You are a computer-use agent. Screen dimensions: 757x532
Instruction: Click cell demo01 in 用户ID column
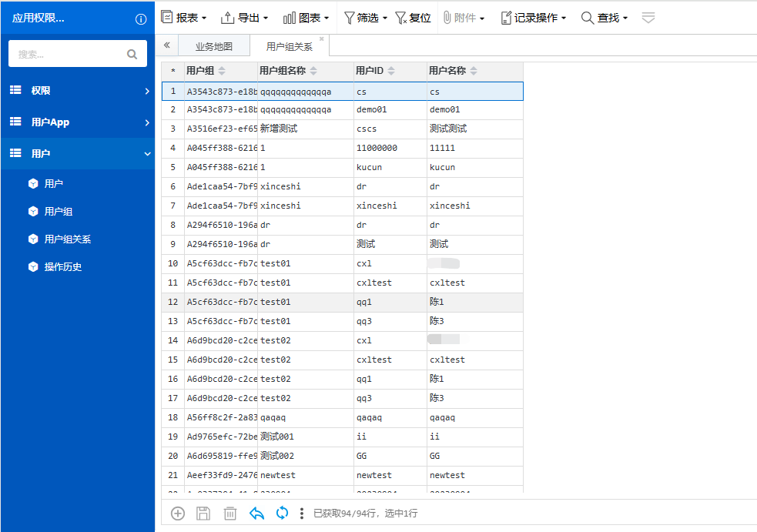390,110
